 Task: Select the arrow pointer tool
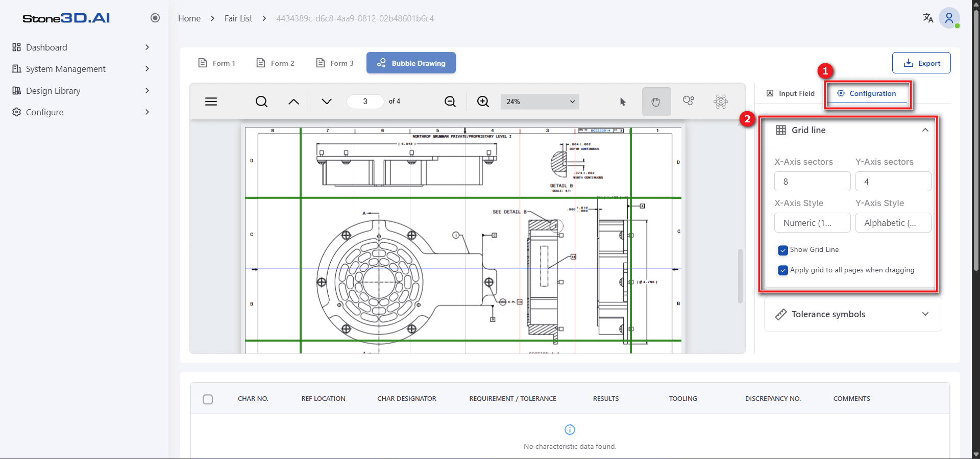pos(623,101)
